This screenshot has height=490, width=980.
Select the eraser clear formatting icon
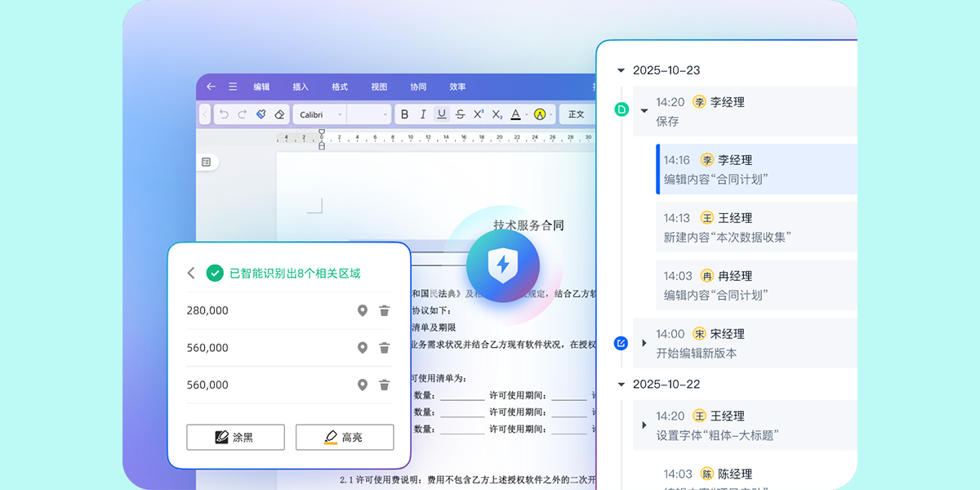tap(279, 114)
